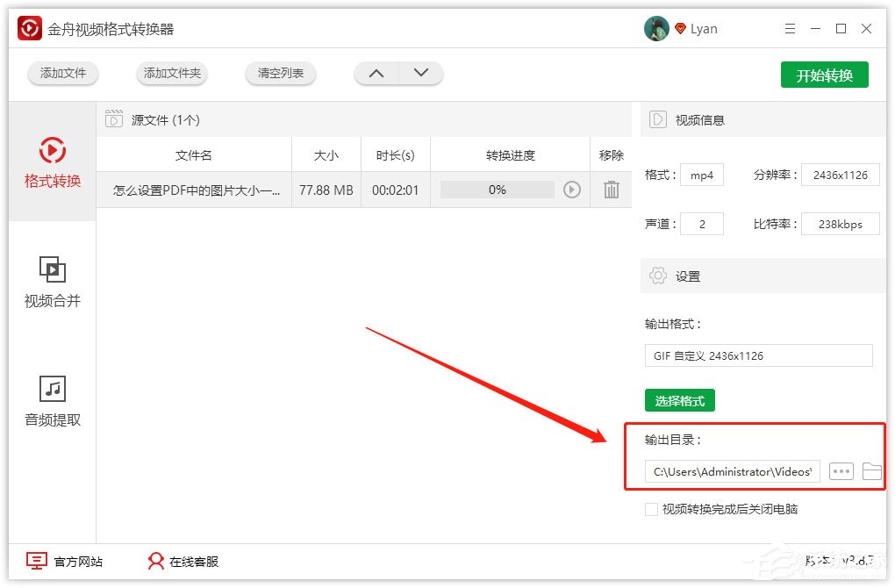Open output directory browse button with three dots
The width and height of the screenshot is (895, 588).
click(841, 471)
